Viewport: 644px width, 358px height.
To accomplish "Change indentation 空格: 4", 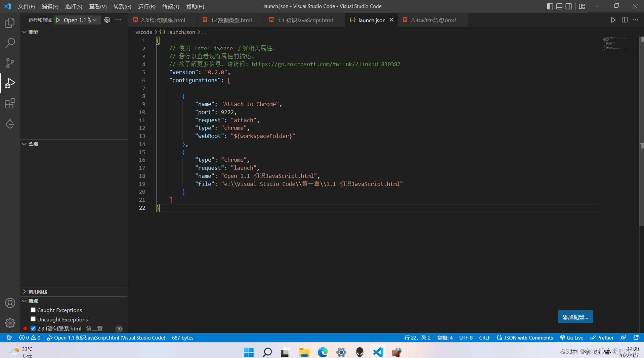I will click(x=445, y=338).
